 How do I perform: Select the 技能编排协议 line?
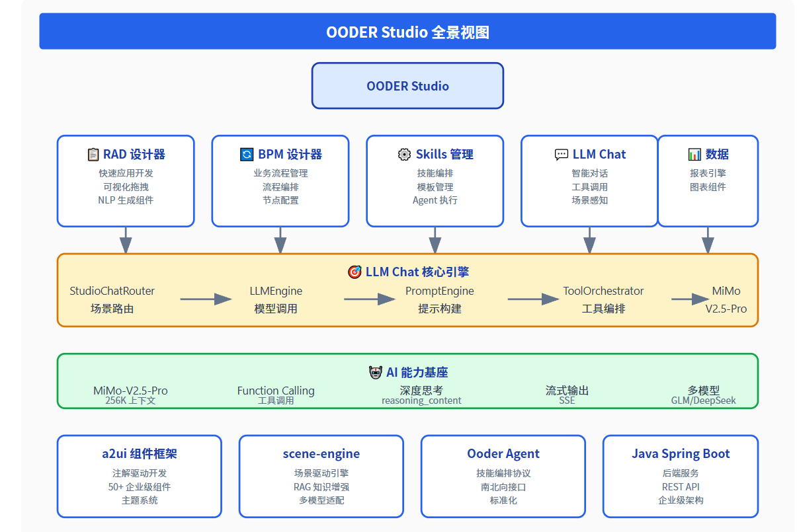click(503, 473)
